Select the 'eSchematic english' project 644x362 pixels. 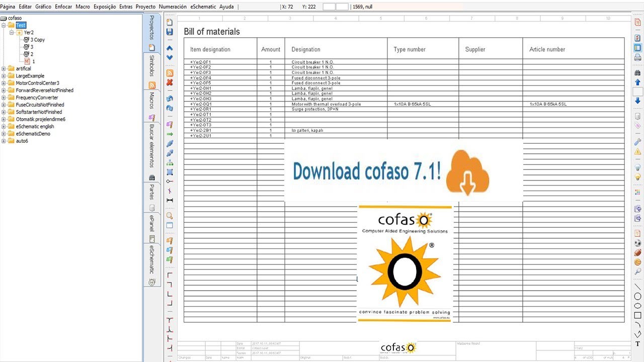(x=35, y=127)
